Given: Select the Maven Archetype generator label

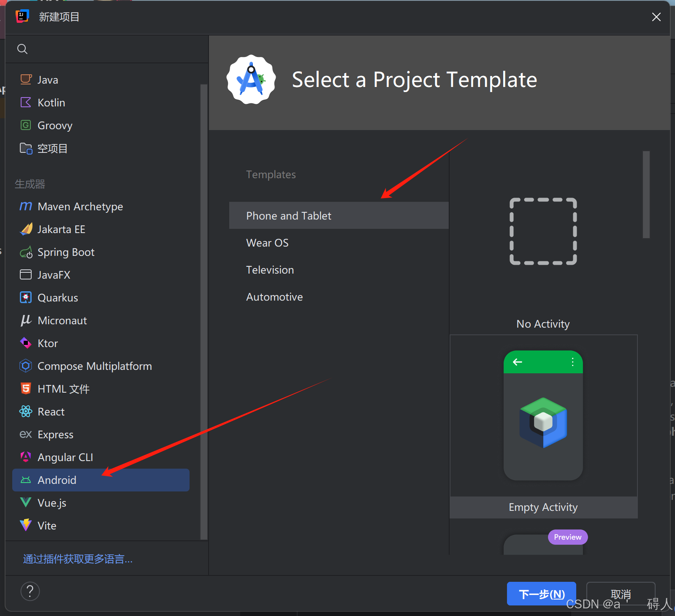Looking at the screenshot, I should (x=80, y=206).
